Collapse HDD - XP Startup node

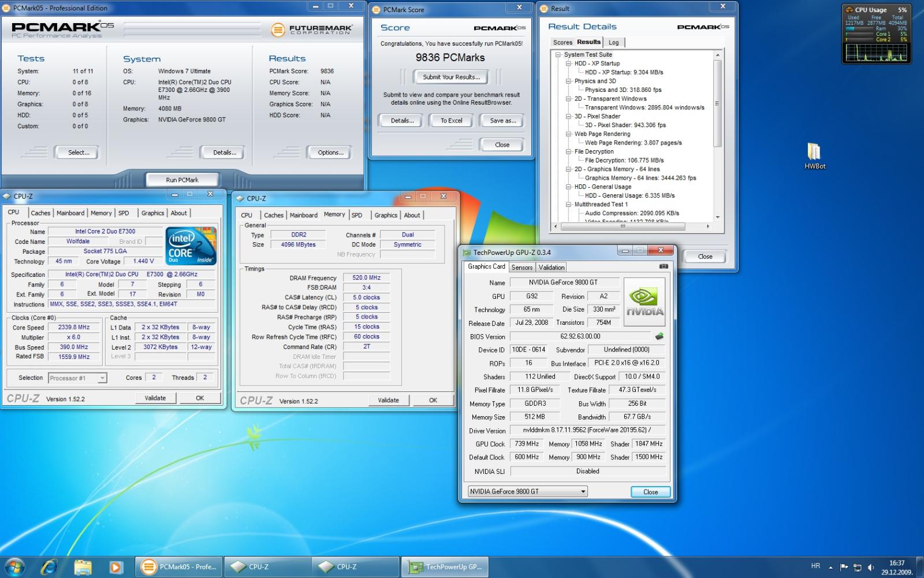(569, 64)
